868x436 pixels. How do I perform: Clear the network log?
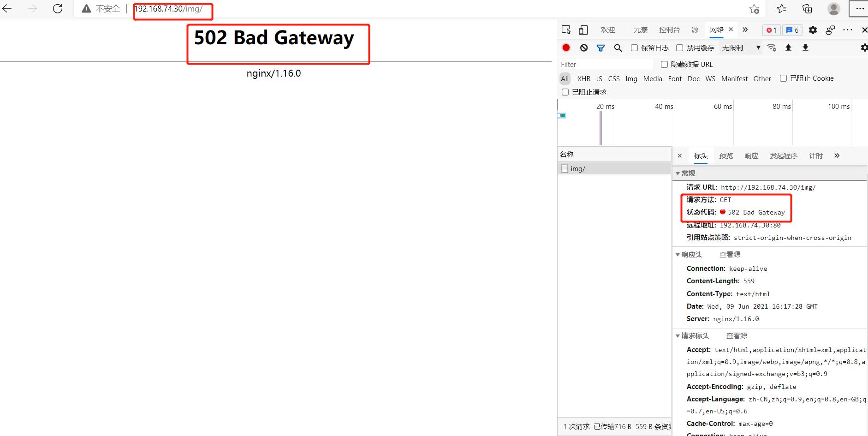(584, 48)
